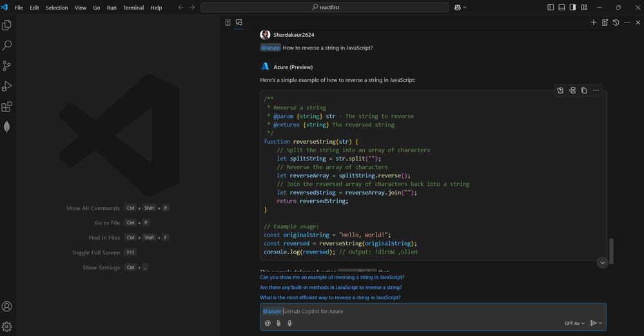The width and height of the screenshot is (644, 336).
Task: Copy the code block
Action: [x=584, y=90]
